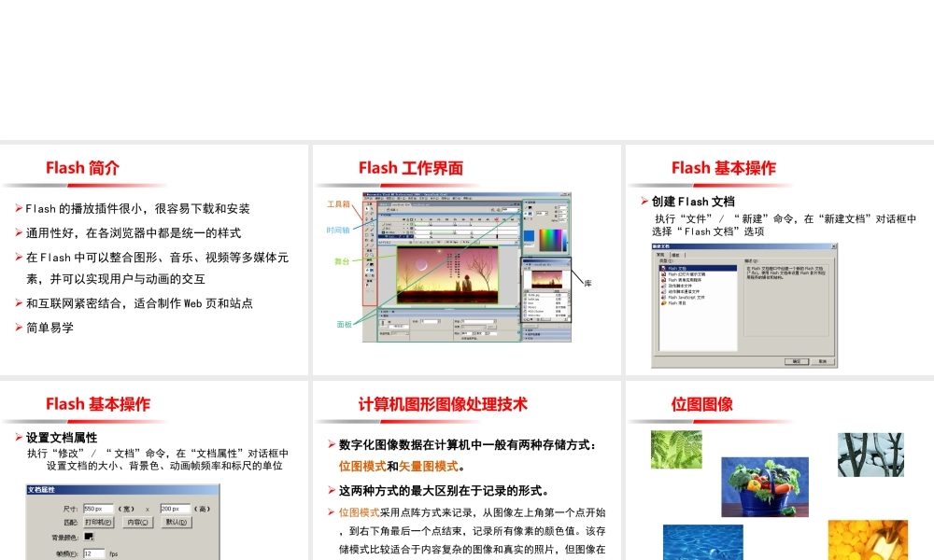Click the 内容(C) button in 文档属性 dialog
Image resolution: width=934 pixels, height=560 pixels.
coord(137,522)
